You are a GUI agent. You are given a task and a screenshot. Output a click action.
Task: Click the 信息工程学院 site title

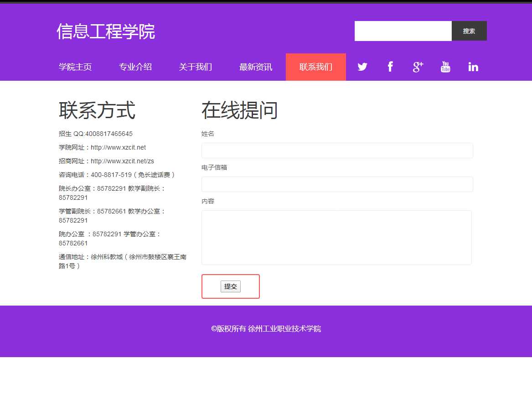(x=106, y=31)
